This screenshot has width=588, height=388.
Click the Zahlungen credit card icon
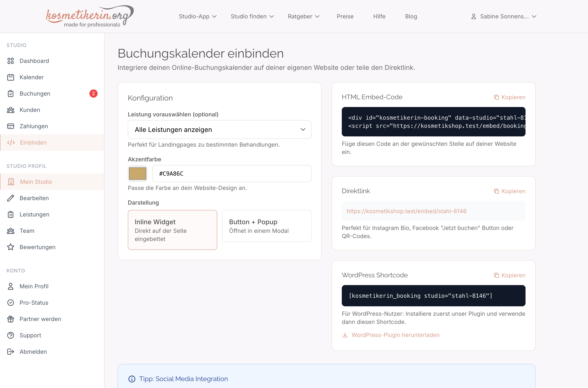click(11, 126)
